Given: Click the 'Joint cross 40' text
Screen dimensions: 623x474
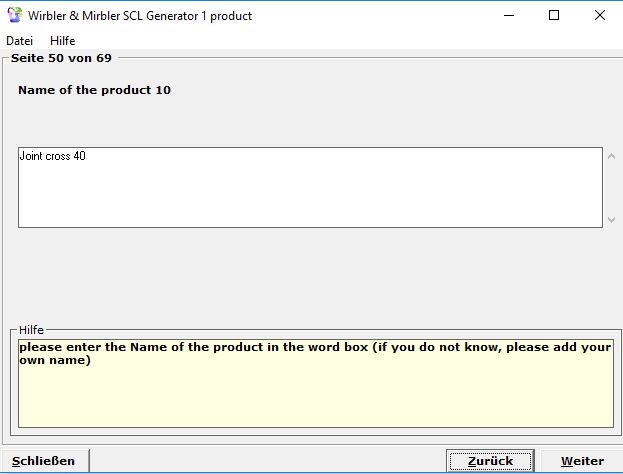Looking at the screenshot, I should click(x=52, y=156).
